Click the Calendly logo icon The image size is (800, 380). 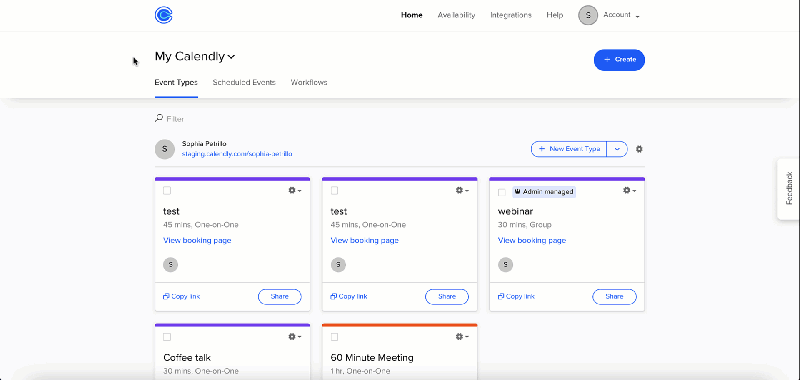click(x=163, y=15)
